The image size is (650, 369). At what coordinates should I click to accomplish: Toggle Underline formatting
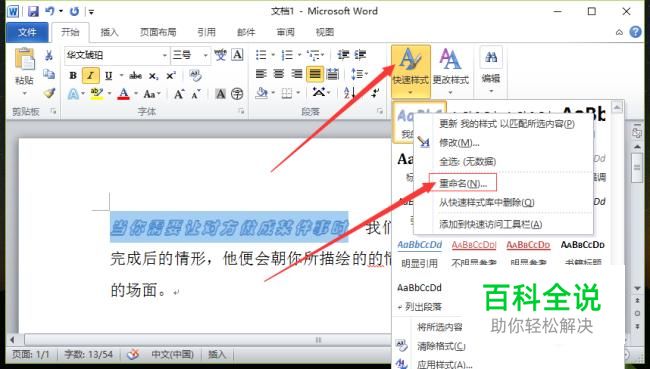coord(109,75)
